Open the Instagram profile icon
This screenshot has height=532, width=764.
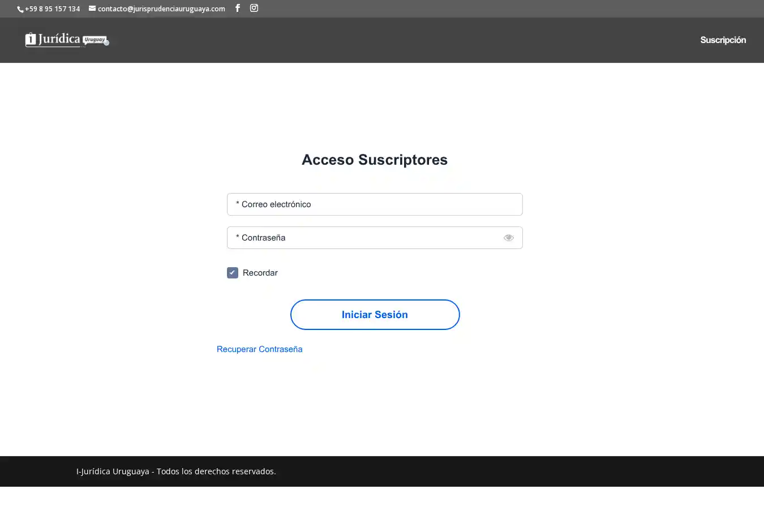pyautogui.click(x=254, y=8)
